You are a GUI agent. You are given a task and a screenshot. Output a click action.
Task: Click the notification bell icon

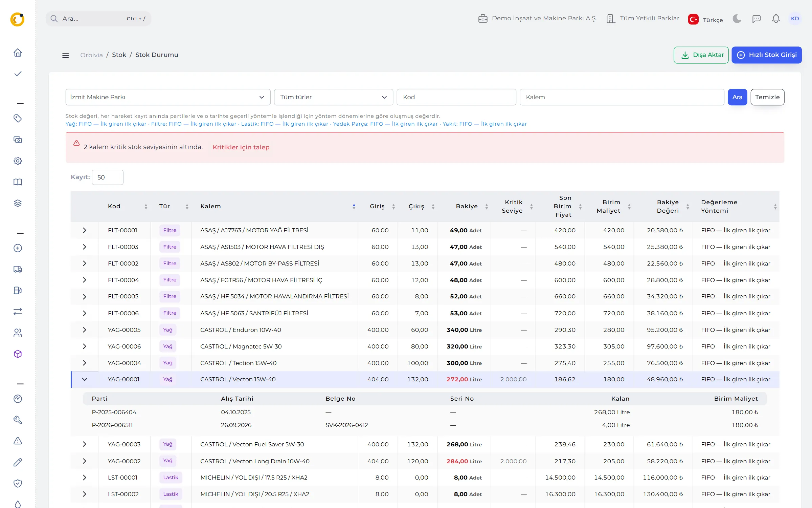[776, 19]
